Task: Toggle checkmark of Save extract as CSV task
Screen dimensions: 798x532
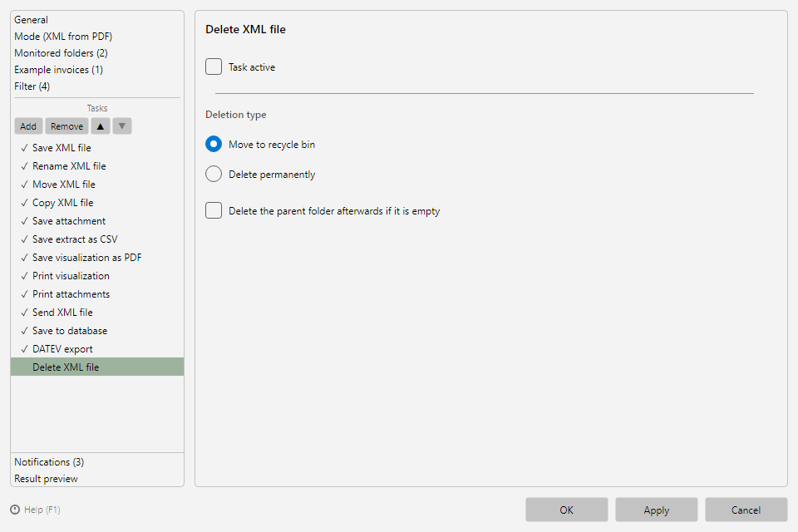Action: pyautogui.click(x=24, y=239)
